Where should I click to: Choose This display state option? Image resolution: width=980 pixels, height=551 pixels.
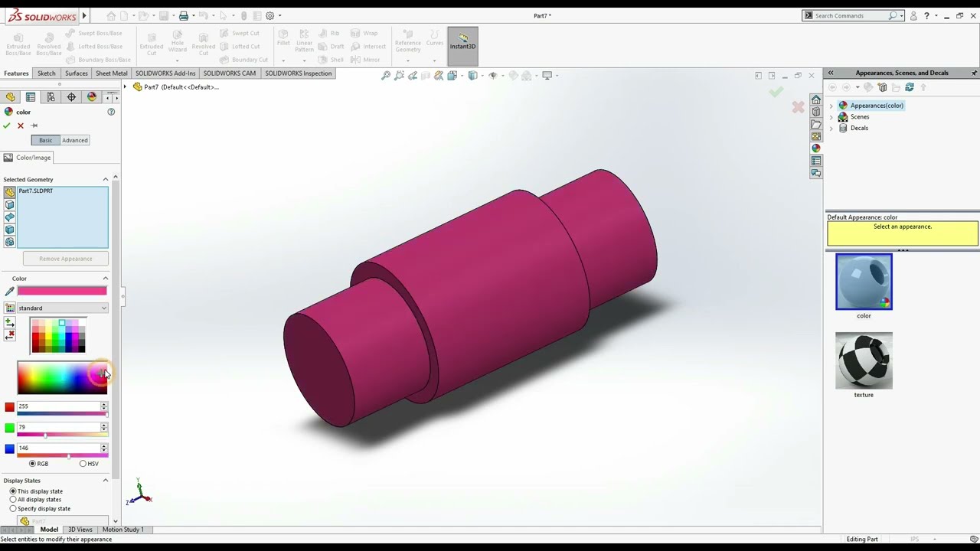click(x=13, y=491)
